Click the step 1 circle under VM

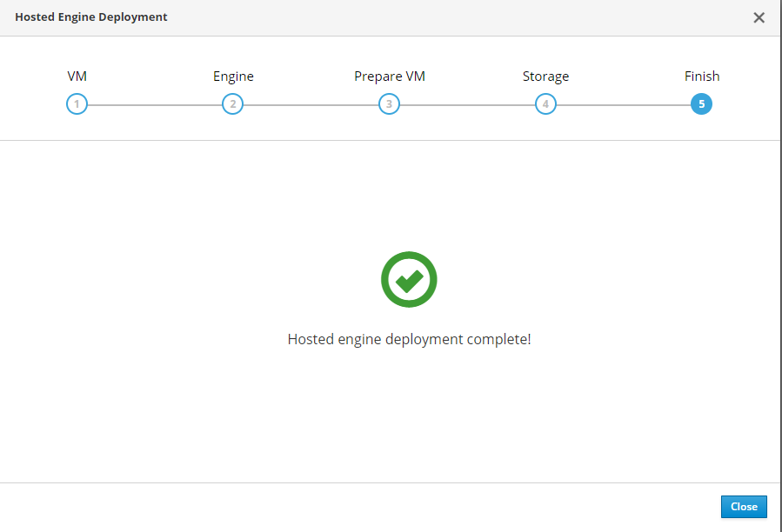click(x=77, y=104)
